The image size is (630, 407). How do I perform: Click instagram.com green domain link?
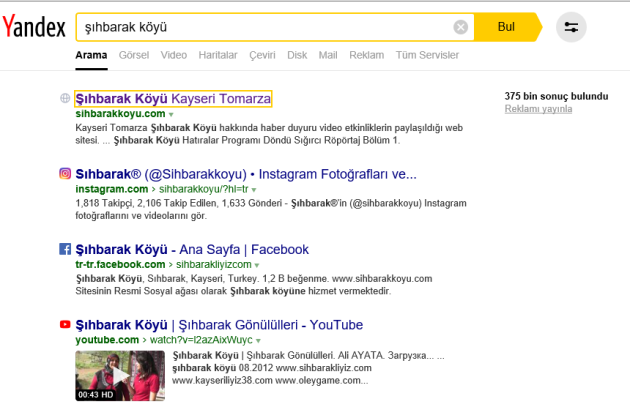(112, 189)
